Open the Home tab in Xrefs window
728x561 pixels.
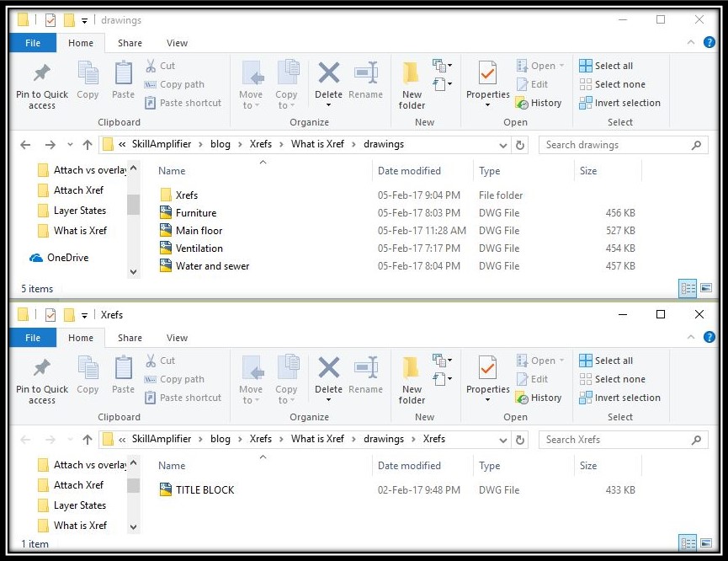pyautogui.click(x=81, y=338)
